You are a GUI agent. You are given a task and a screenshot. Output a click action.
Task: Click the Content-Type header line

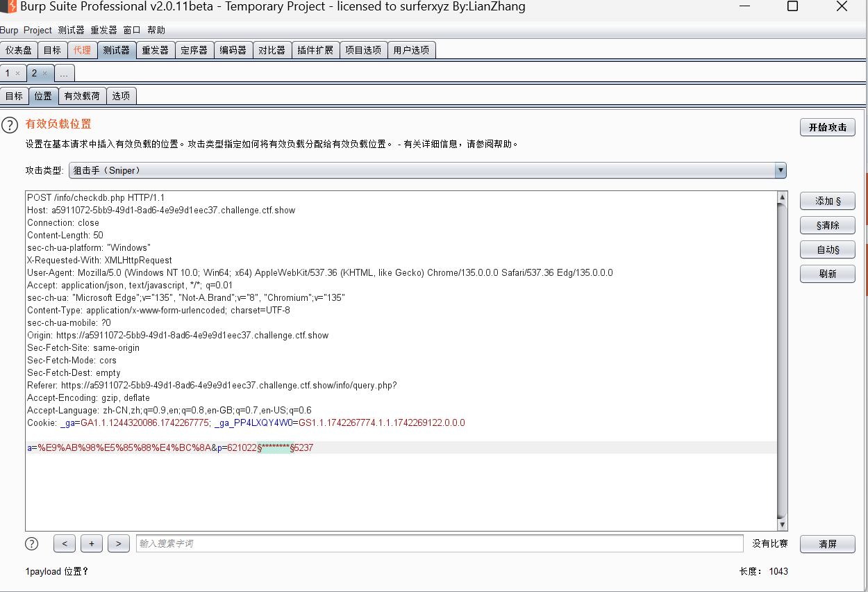tap(158, 310)
